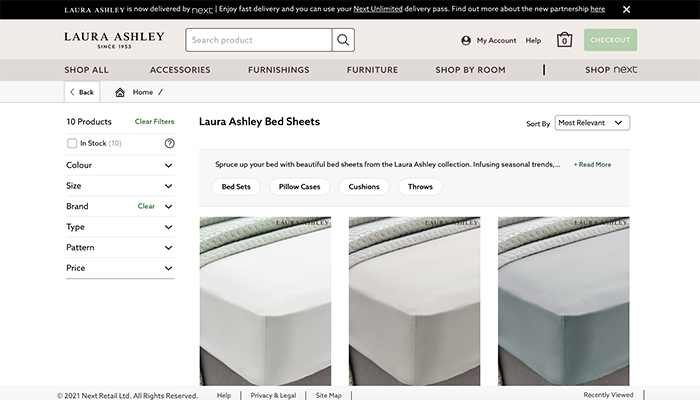The width and height of the screenshot is (700, 400).
Task: Click the search magnifier icon
Action: 343,40
